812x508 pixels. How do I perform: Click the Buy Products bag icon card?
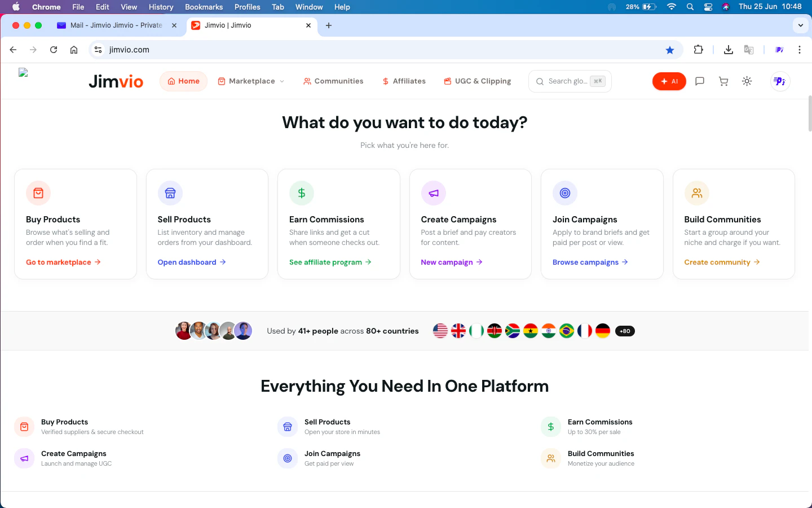coord(38,193)
